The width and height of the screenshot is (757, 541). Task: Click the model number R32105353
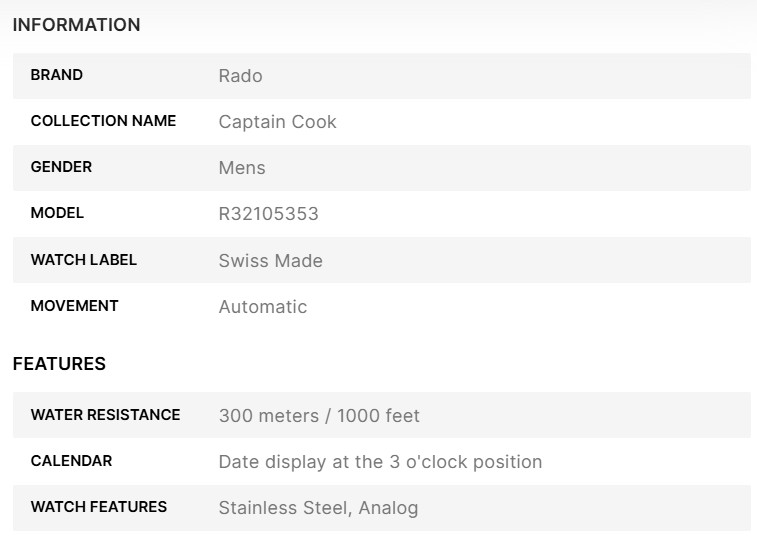(x=268, y=214)
